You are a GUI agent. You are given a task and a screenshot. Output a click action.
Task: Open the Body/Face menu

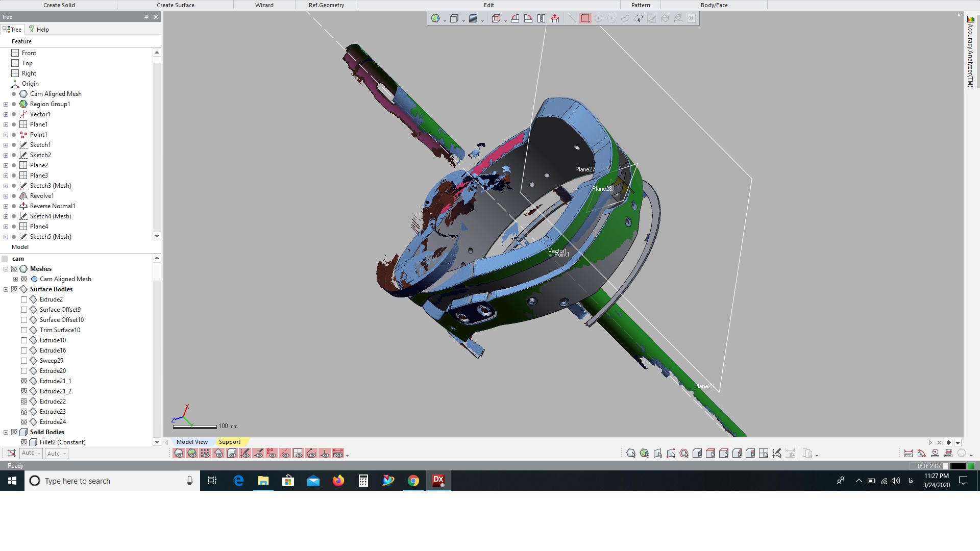(x=714, y=5)
